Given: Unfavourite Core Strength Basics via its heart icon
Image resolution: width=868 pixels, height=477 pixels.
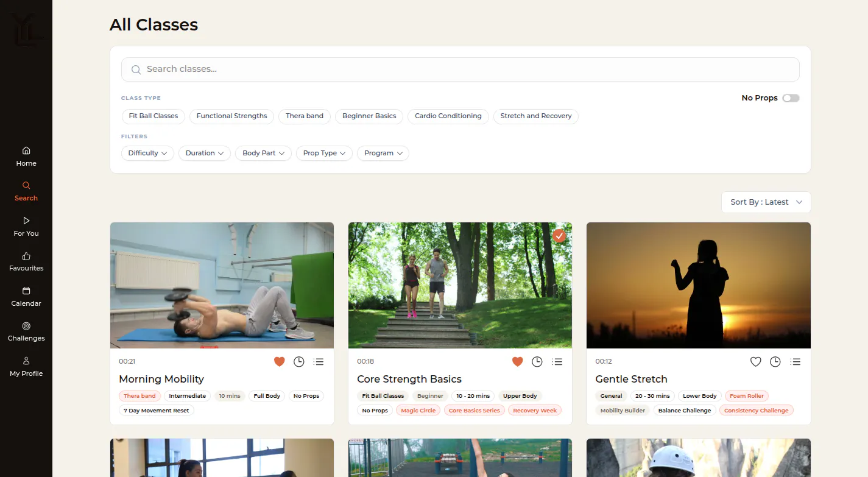Looking at the screenshot, I should point(517,362).
